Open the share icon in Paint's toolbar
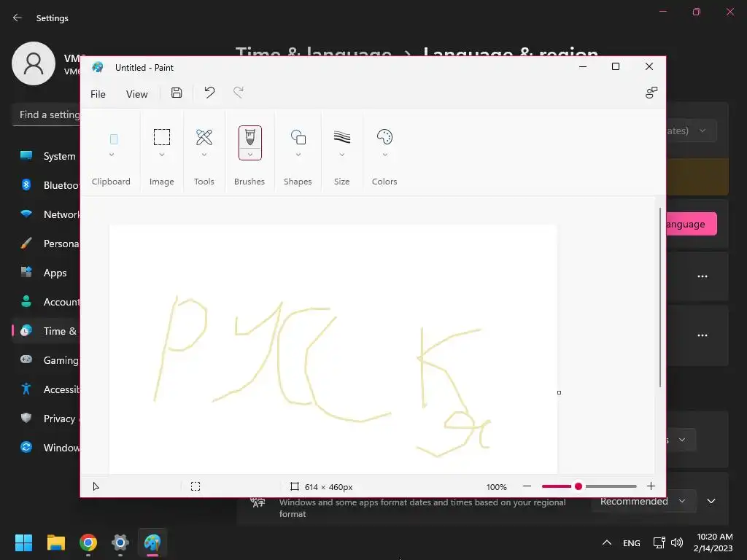 coord(651,93)
